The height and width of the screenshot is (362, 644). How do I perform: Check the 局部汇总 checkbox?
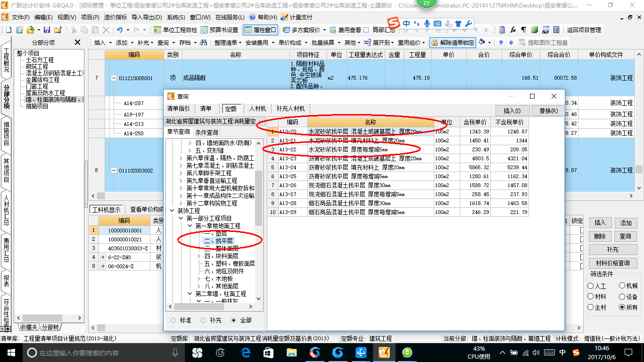pyautogui.click(x=366, y=30)
